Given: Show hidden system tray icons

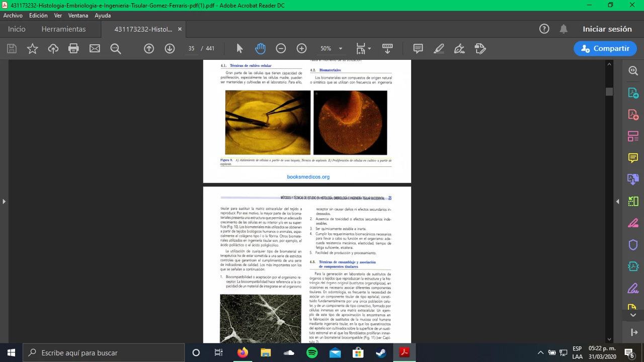Looking at the screenshot, I should point(541,353).
